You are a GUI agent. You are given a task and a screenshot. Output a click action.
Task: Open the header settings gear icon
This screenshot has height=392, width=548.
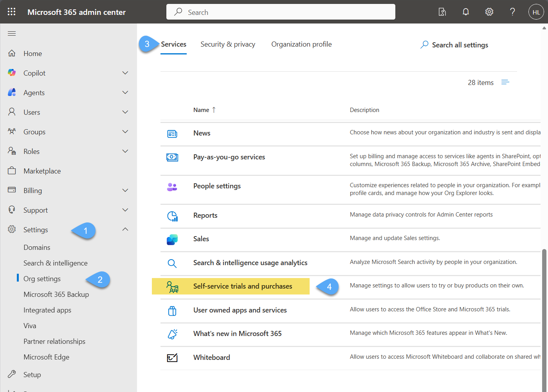coord(489,12)
